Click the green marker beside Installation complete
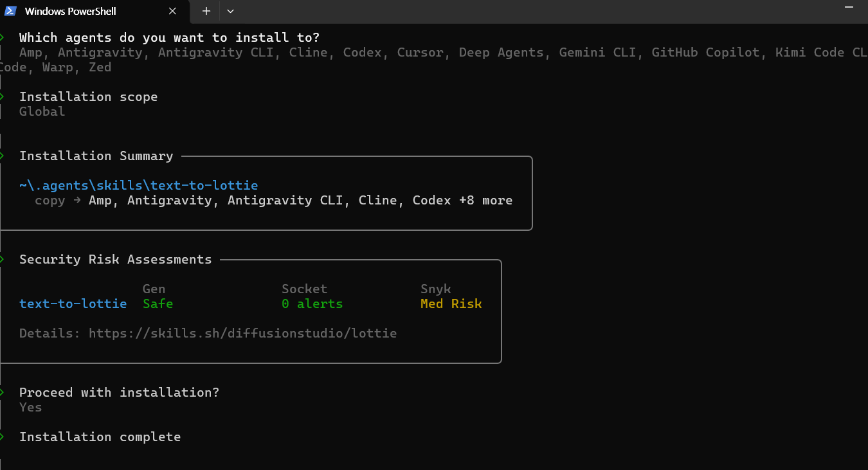The height and width of the screenshot is (470, 868). click(x=3, y=437)
